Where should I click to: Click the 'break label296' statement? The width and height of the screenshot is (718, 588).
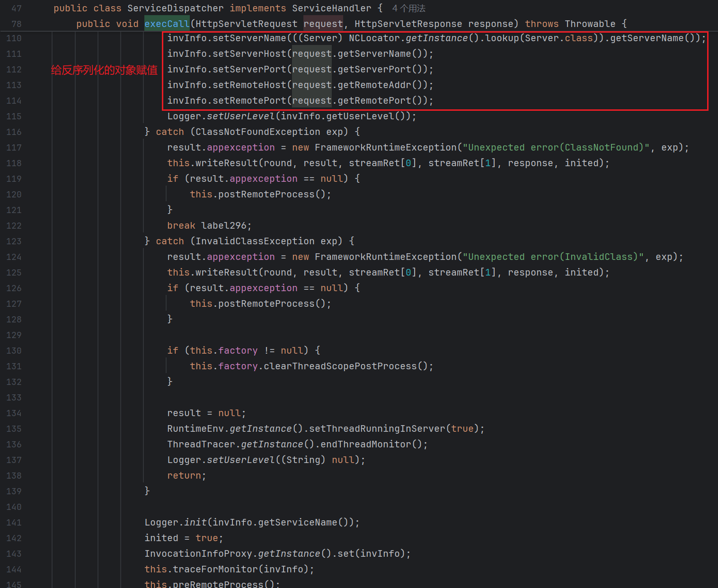pos(209,226)
